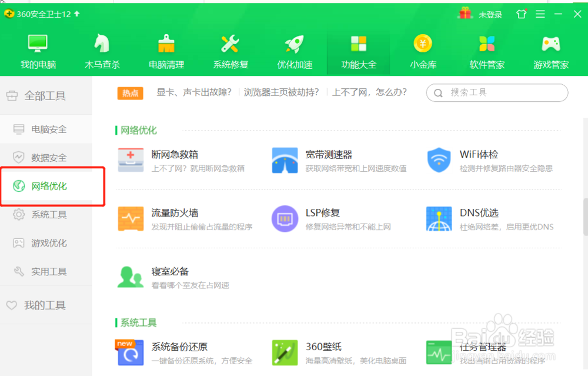Click description 看看哪个室友在占网速
The width and height of the screenshot is (588, 376).
190,285
